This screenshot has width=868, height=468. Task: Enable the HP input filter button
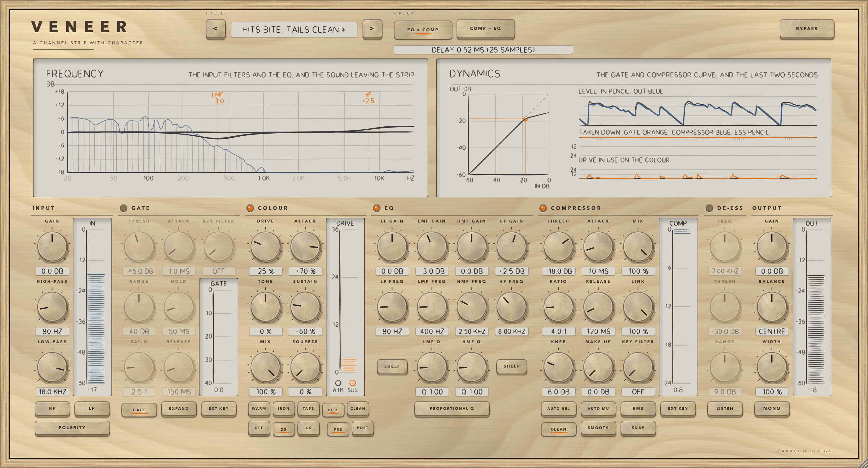[52, 409]
